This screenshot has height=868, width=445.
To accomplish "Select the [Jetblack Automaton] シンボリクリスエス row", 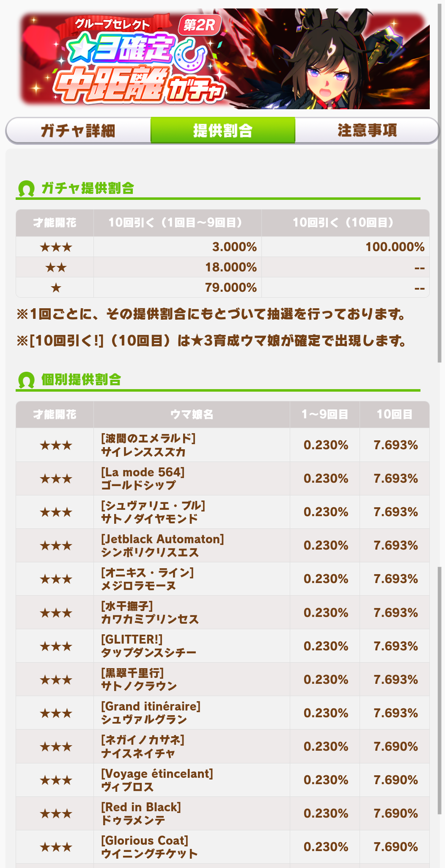I will click(x=223, y=545).
